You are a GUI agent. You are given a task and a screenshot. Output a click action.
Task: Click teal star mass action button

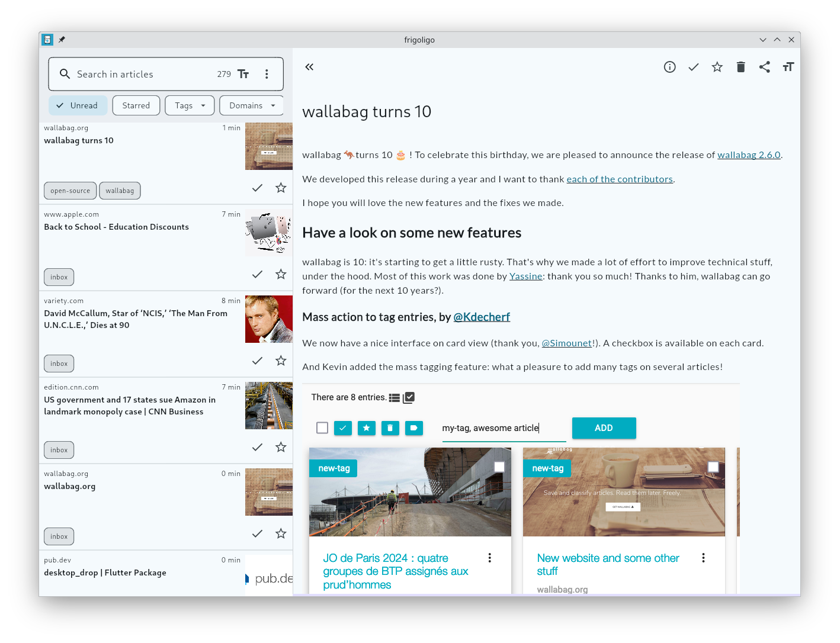[367, 427]
